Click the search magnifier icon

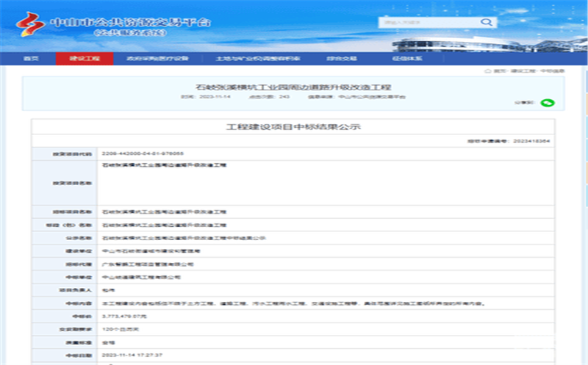point(486,22)
